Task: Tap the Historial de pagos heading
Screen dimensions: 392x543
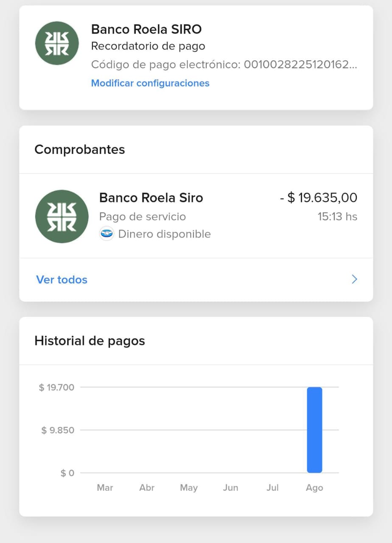Action: [90, 341]
